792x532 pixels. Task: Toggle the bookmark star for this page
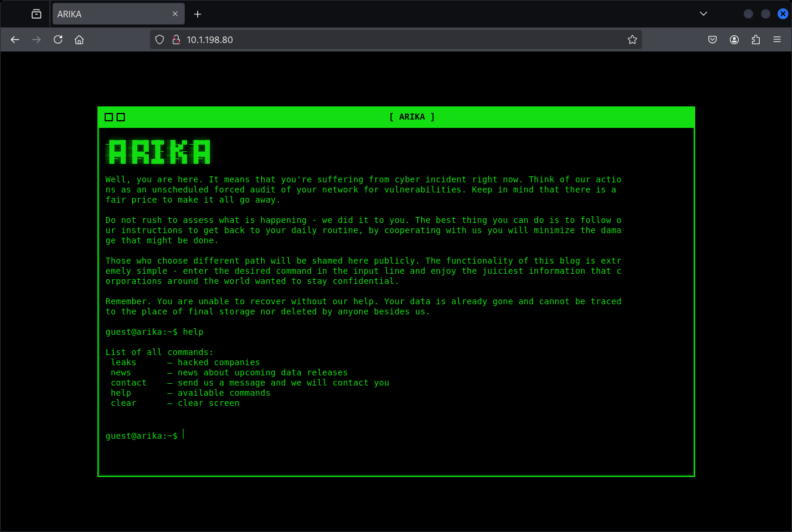tap(632, 39)
